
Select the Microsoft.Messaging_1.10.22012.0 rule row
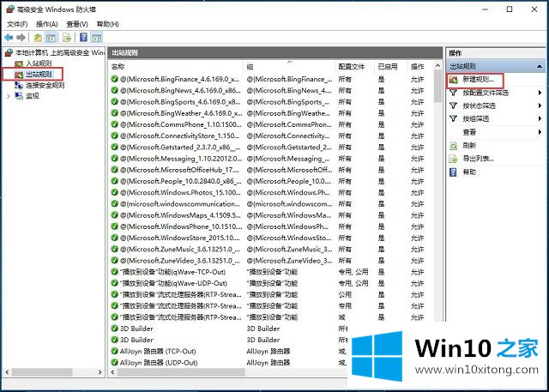click(x=271, y=159)
